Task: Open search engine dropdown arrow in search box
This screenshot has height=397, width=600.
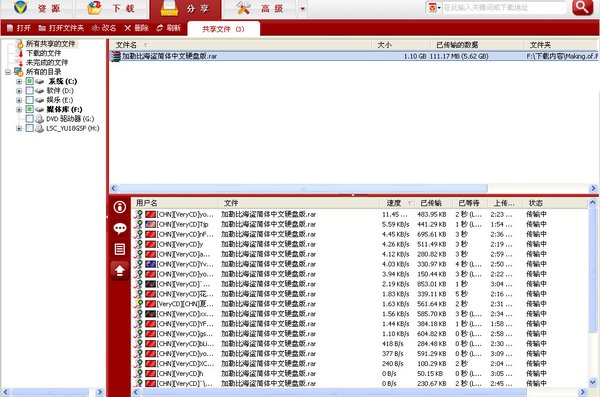Action: pyautogui.click(x=439, y=8)
